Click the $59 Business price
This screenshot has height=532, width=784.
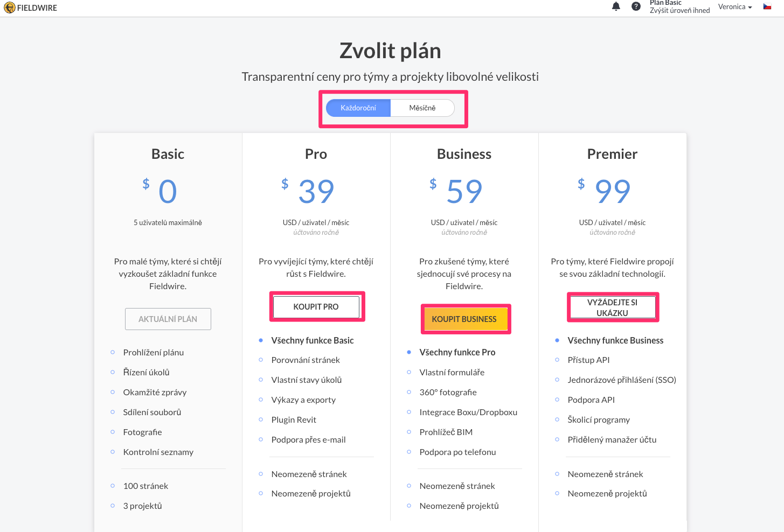pos(456,191)
